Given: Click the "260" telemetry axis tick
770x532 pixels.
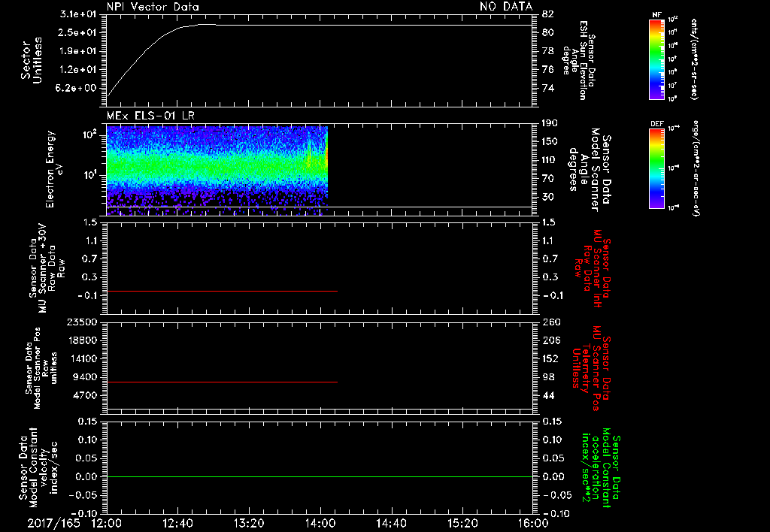Looking at the screenshot, I should coord(550,322).
